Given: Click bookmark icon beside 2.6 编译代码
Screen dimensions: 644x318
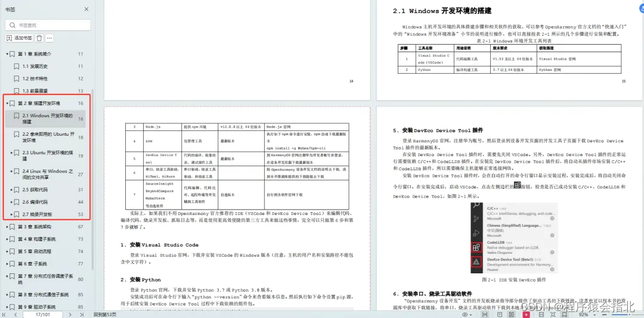Looking at the screenshot, I should pos(17,202).
